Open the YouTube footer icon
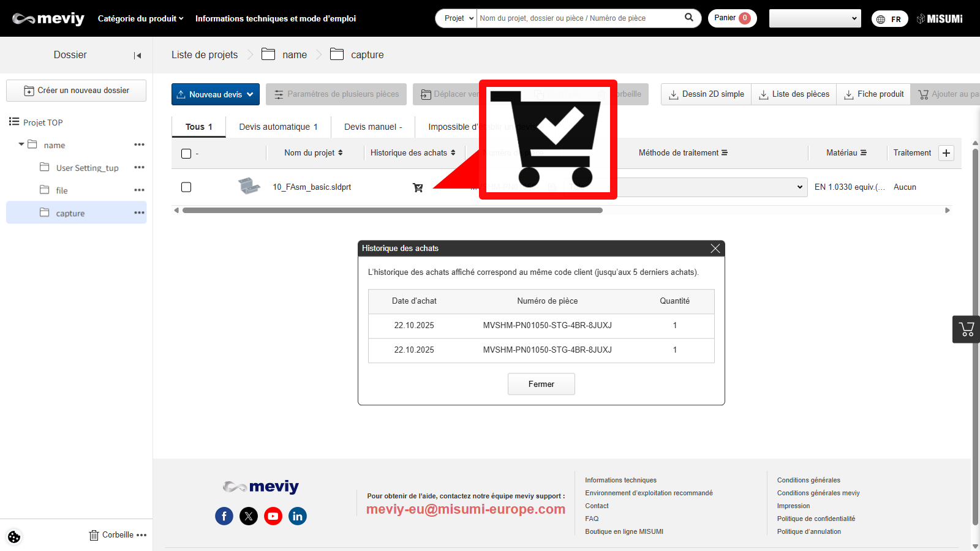This screenshot has height=551, width=980. coord(273,516)
